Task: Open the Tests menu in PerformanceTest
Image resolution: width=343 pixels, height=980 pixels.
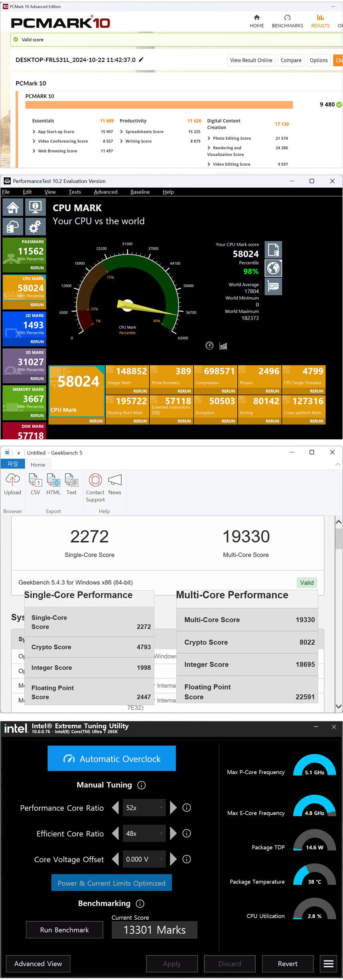Action: tap(75, 192)
